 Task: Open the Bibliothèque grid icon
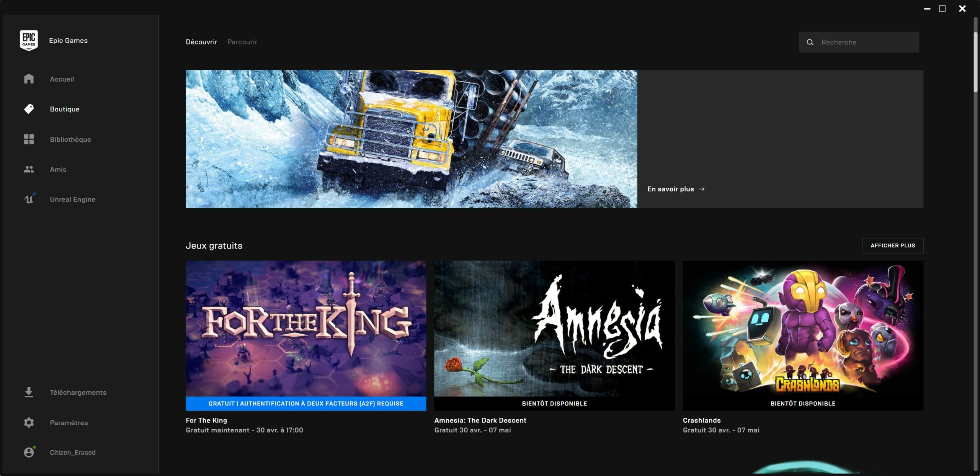pyautogui.click(x=29, y=139)
